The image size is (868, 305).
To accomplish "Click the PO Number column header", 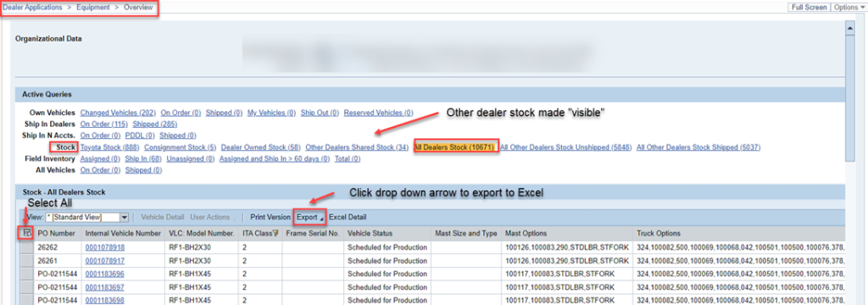I will (58, 234).
